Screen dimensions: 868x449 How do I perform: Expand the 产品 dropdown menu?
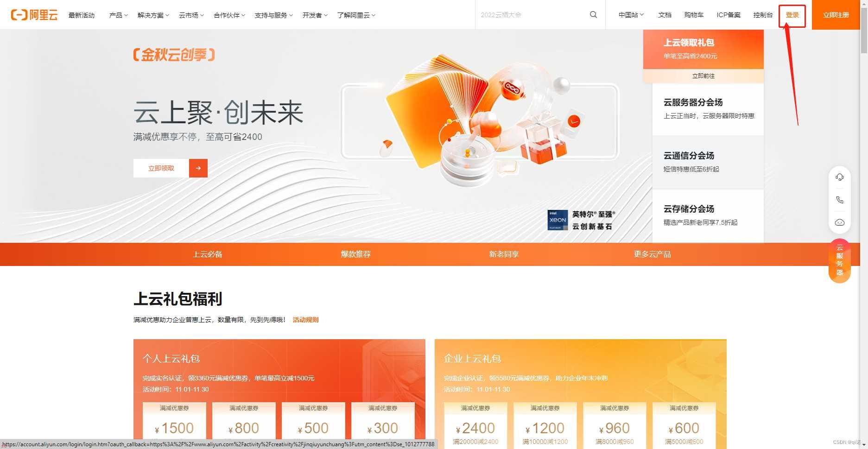click(x=118, y=15)
